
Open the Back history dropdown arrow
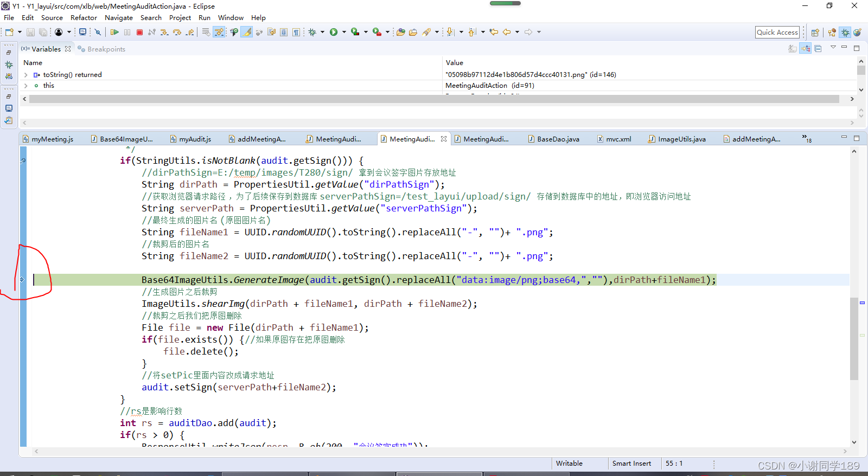tap(517, 32)
